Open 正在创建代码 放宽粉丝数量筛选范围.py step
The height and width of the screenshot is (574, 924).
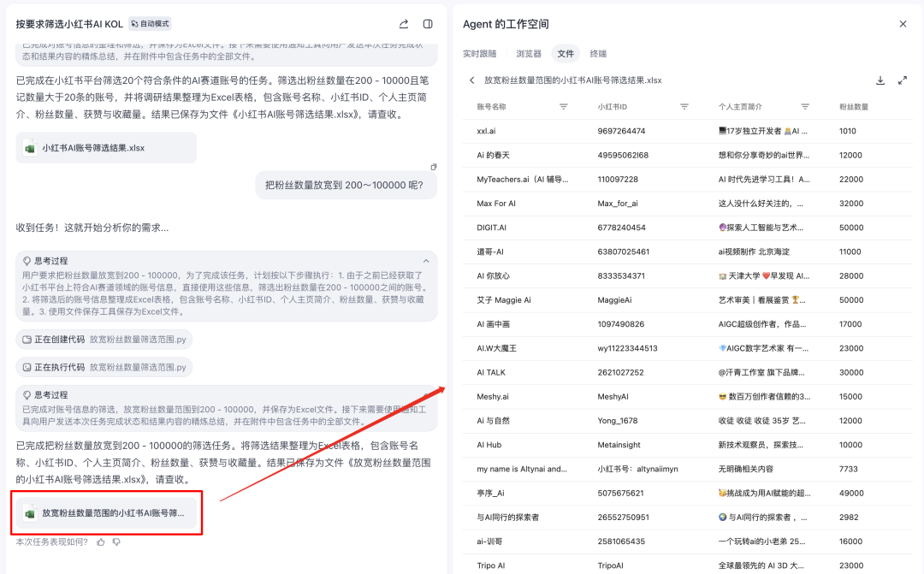point(104,340)
